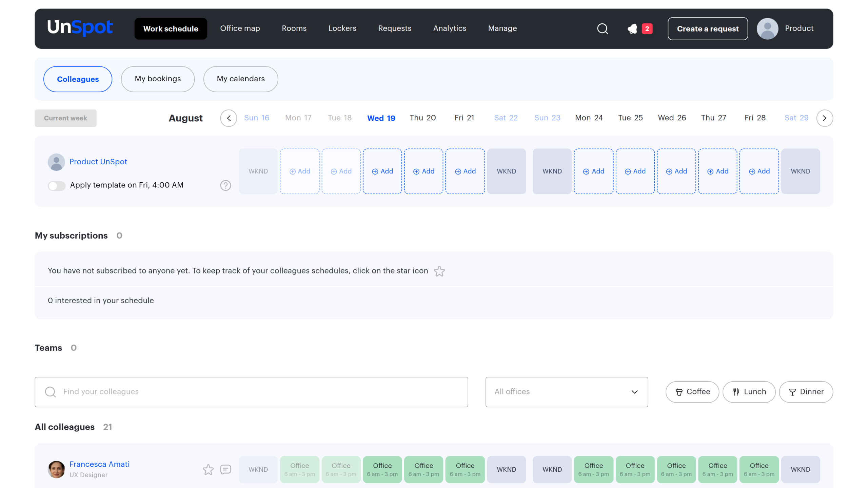This screenshot has height=488, width=868.
Task: Click the search icon in colleagues field
Action: [50, 392]
